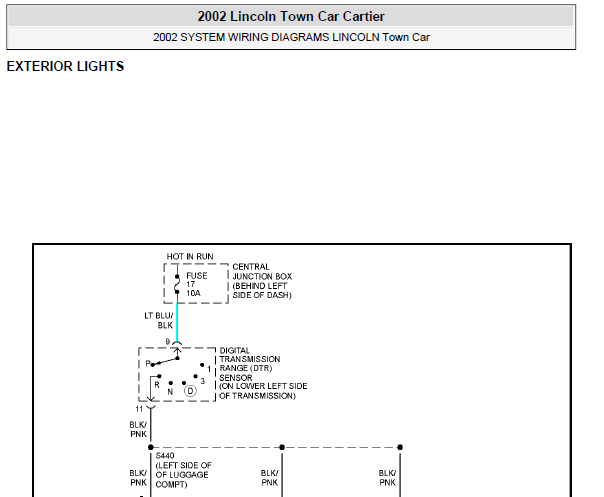Click '2002 SYSTEM WIRING DIAGRAMS LINCOLN Town Car' subtitle
This screenshot has width=604, height=497.
click(x=291, y=37)
